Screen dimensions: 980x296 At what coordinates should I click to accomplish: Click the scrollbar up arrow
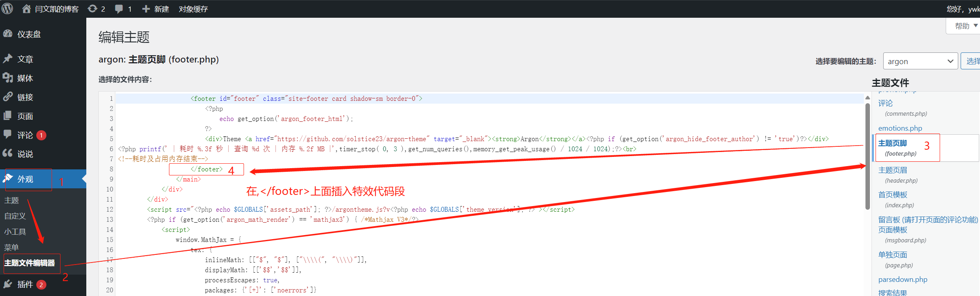(867, 98)
